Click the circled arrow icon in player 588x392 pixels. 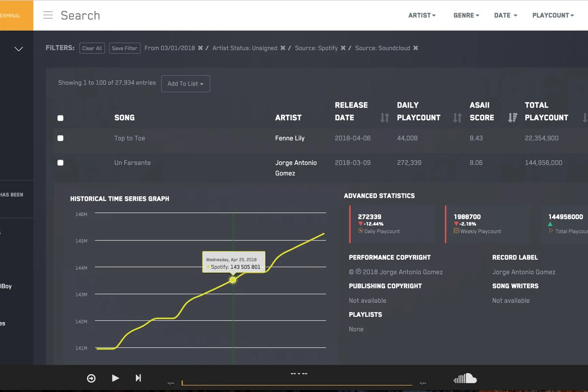(x=91, y=378)
